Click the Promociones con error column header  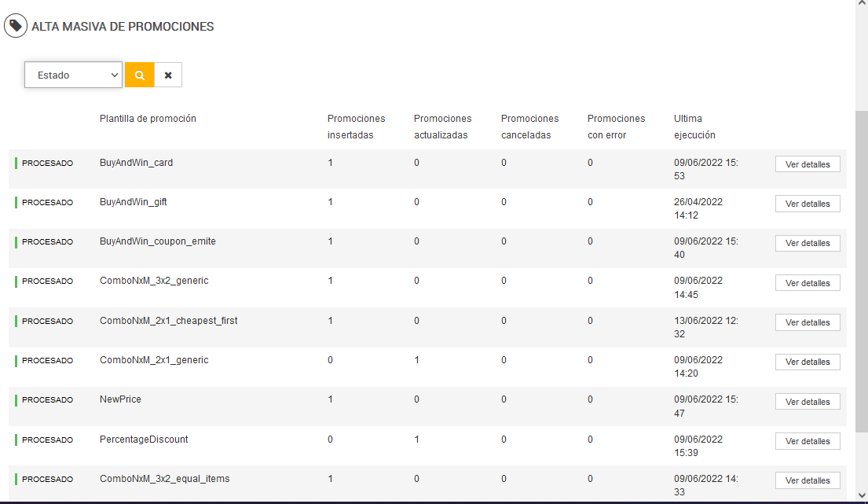pos(616,127)
